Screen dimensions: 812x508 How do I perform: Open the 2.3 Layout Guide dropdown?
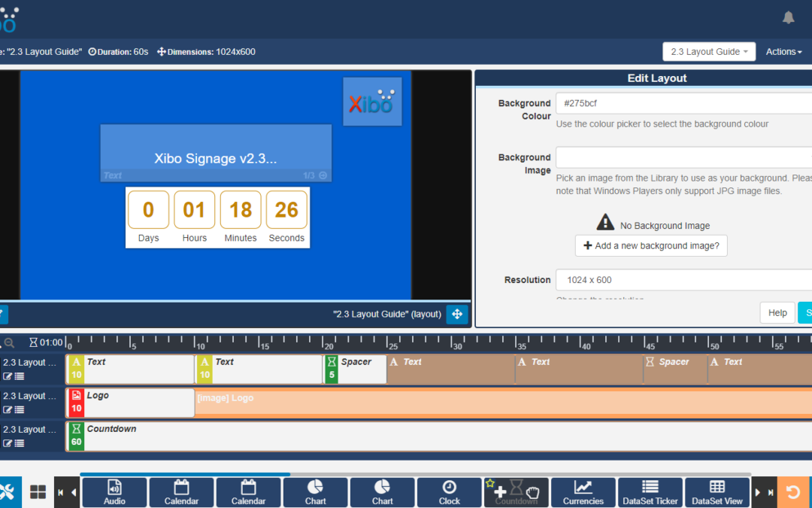click(709, 52)
